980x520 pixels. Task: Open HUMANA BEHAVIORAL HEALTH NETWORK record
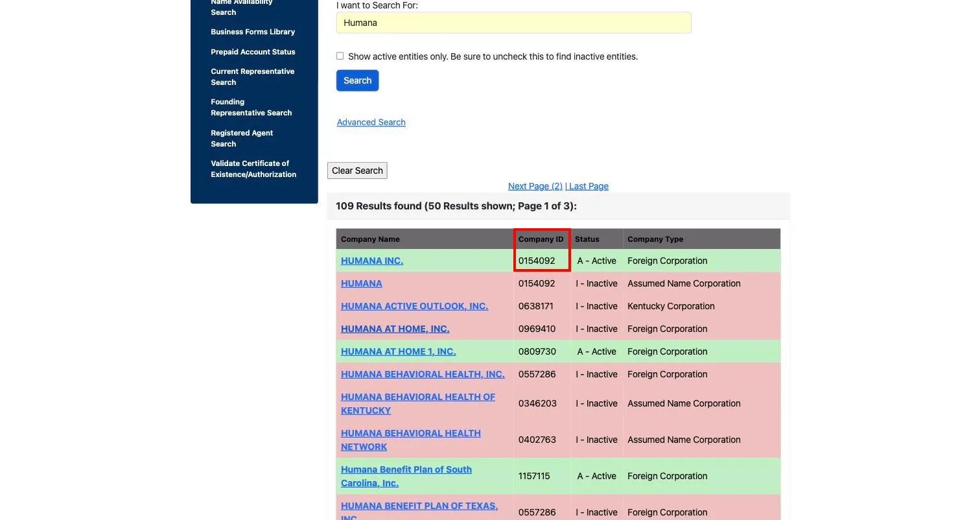point(411,440)
